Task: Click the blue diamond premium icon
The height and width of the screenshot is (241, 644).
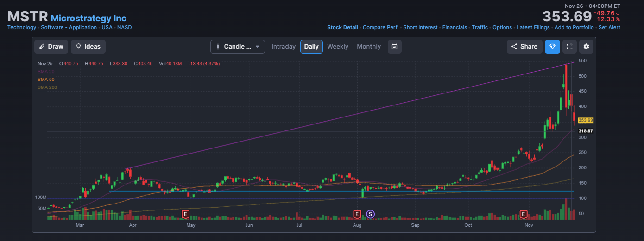Action: pos(552,47)
